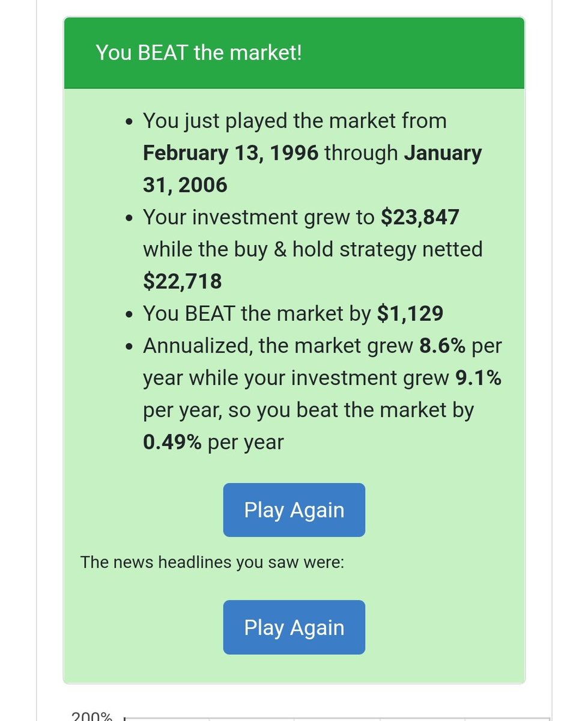Image resolution: width=588 pixels, height=721 pixels.
Task: Click the 'You just played the market from' line
Action: coord(295,121)
